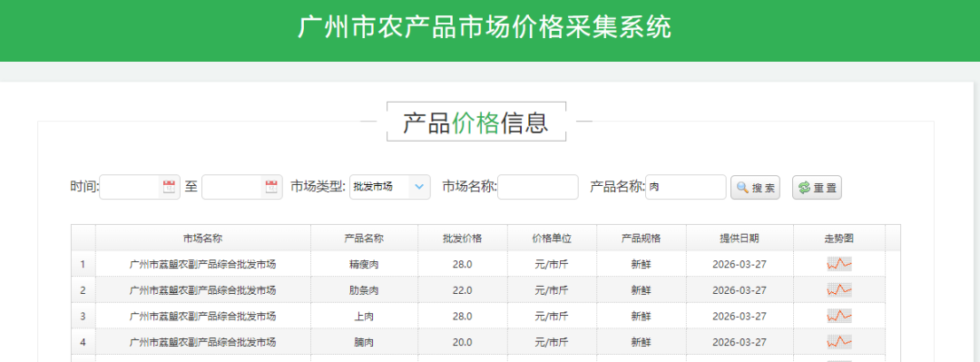Select product cell 腩肉
The image size is (980, 362).
364,343
